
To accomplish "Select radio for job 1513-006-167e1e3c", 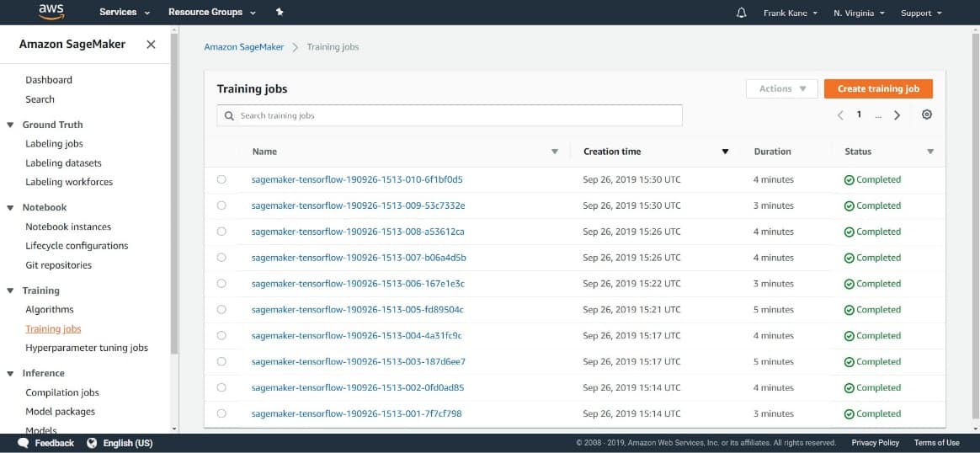I will [x=221, y=283].
